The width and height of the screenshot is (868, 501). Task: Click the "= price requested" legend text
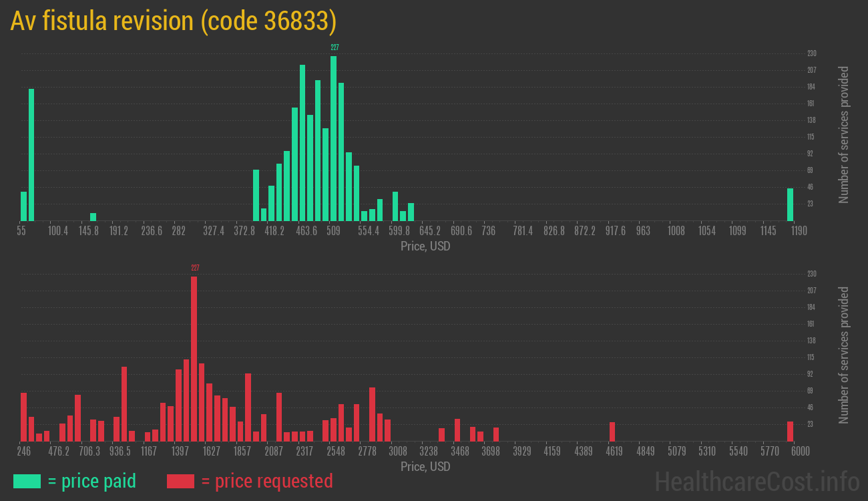click(266, 481)
